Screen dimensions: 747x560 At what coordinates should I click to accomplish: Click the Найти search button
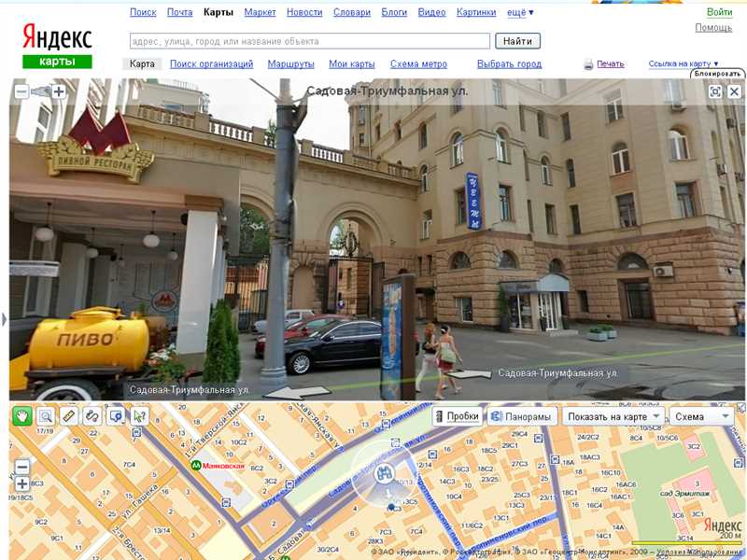pos(517,41)
